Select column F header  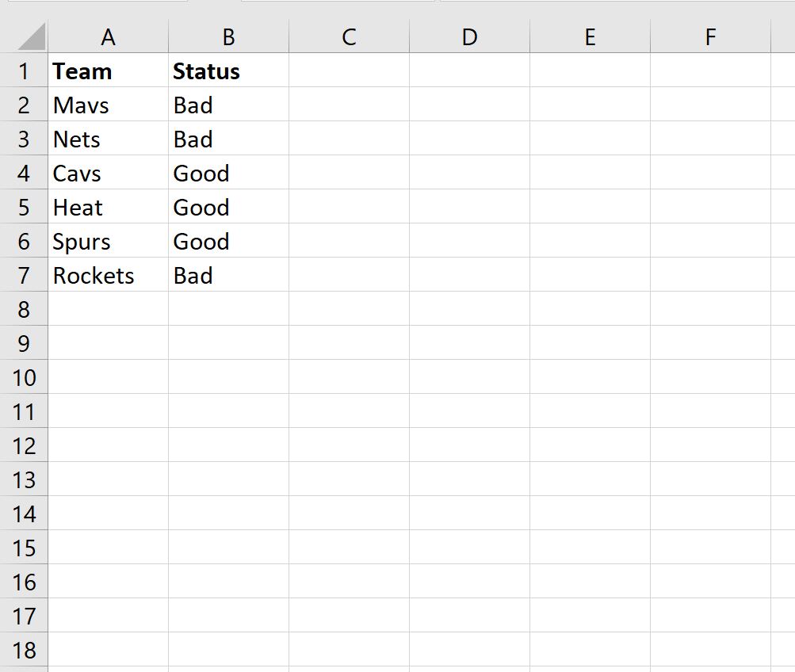point(710,36)
